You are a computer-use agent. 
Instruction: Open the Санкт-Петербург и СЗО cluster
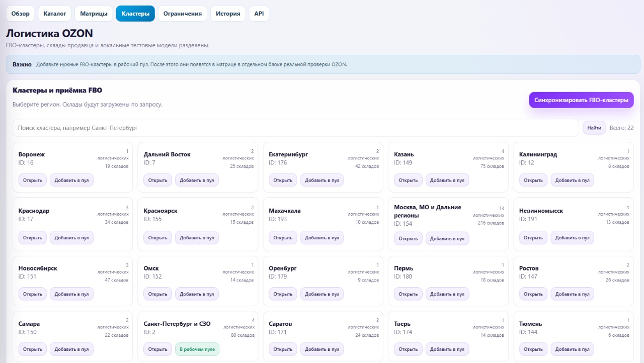(x=158, y=349)
